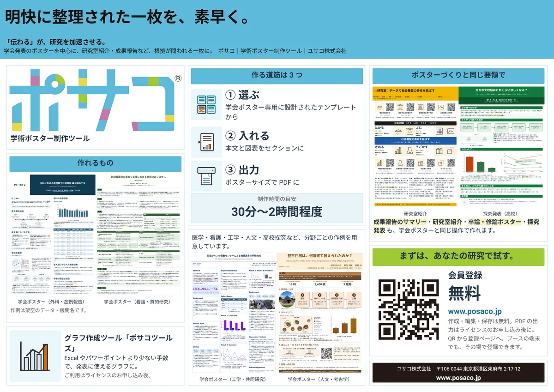Click the template grid icon beside ① 選ぶ
Image resolution: width=554 pixels, height=392 pixels.
tap(206, 104)
